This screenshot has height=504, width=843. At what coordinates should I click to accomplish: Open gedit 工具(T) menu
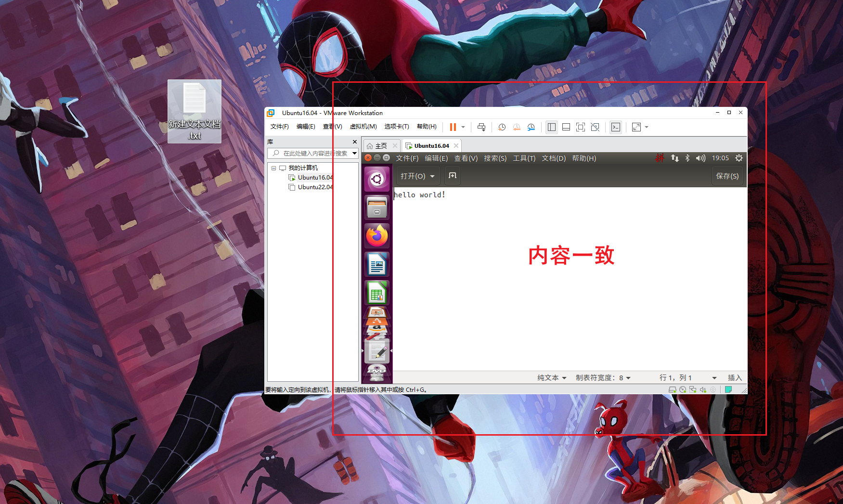pos(524,158)
